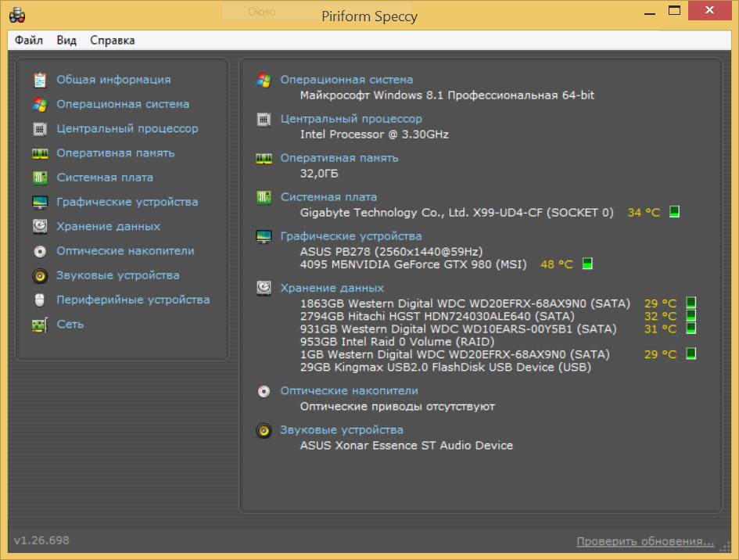Click the CPU icon in the summary panel
The image size is (739, 560).
click(264, 119)
